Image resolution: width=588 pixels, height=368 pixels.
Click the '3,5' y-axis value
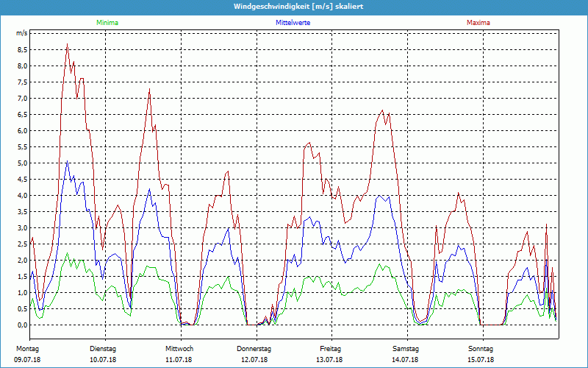[23, 211]
